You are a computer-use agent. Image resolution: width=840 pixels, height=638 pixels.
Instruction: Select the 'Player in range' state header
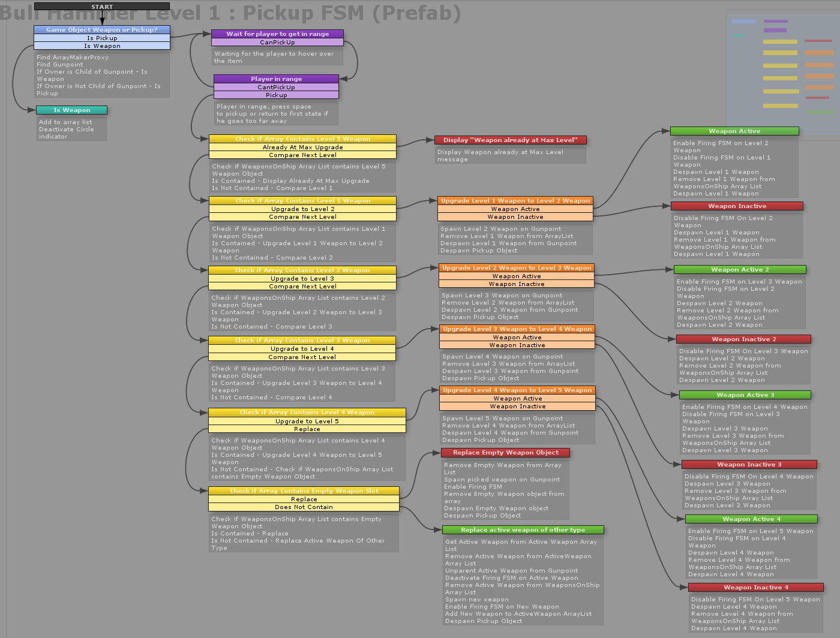point(276,79)
